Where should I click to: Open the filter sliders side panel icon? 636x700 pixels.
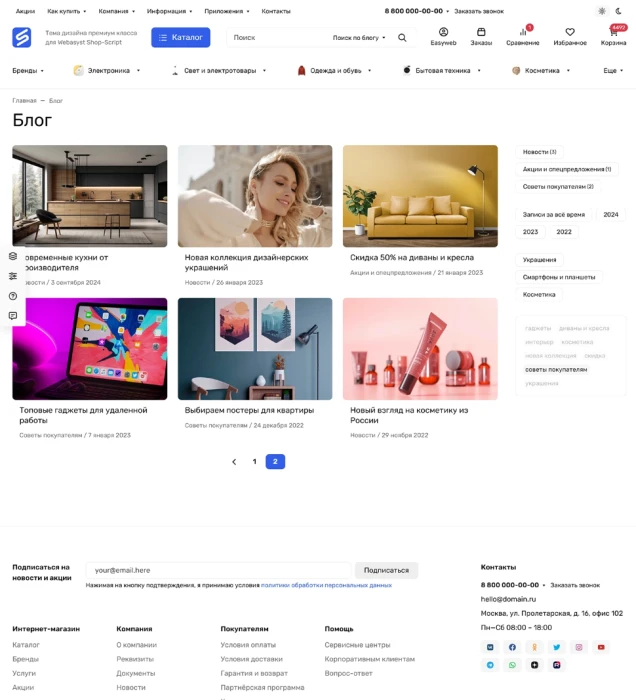(13, 276)
